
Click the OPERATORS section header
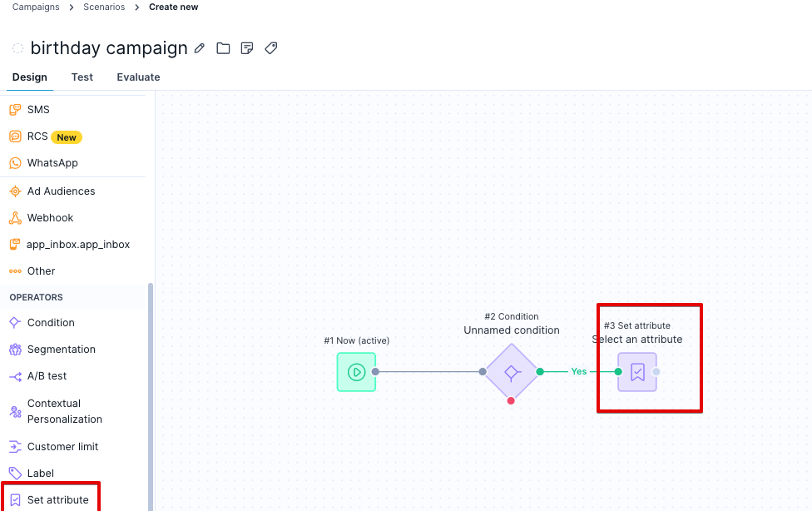point(37,297)
